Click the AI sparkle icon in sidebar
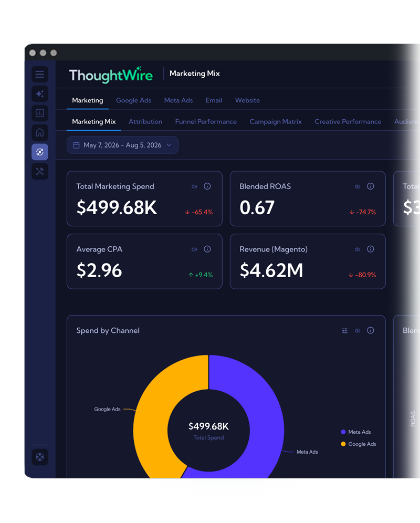 [40, 93]
